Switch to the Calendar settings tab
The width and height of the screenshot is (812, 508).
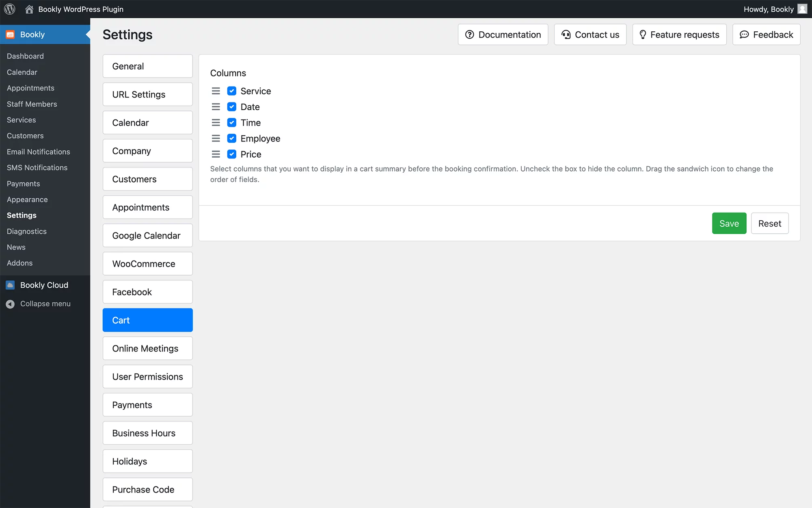(148, 123)
